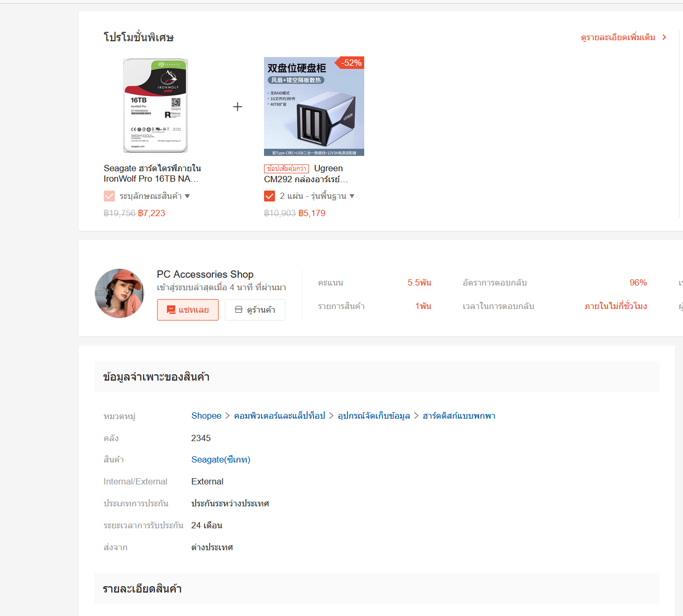Open the Seagate(ซีเกท) brand link

point(221,459)
